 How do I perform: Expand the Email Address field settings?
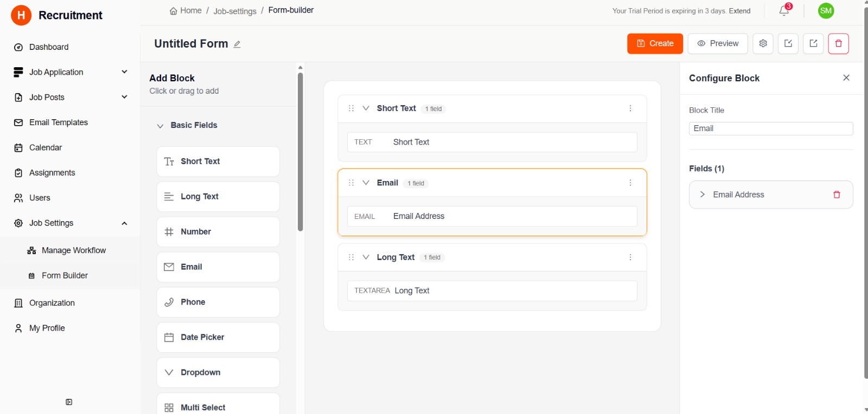point(703,195)
